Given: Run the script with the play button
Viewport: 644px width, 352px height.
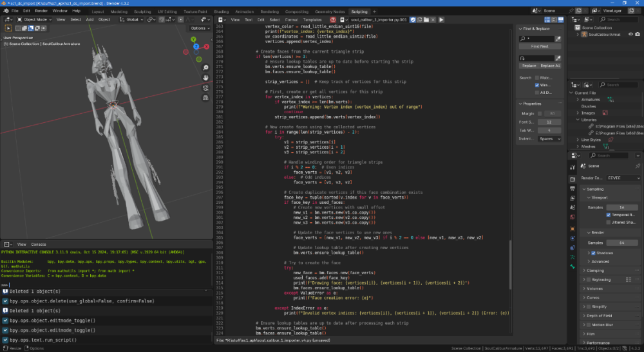Looking at the screenshot, I should (x=441, y=20).
